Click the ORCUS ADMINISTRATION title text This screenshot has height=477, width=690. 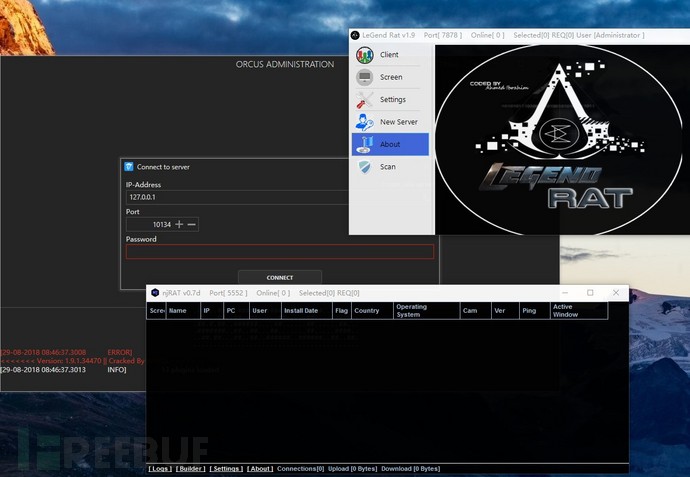coord(285,64)
